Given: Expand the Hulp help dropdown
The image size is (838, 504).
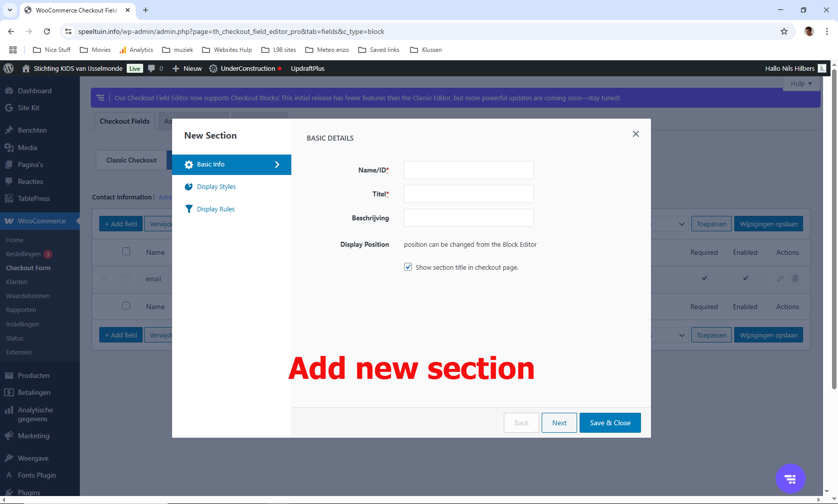Looking at the screenshot, I should tap(801, 83).
